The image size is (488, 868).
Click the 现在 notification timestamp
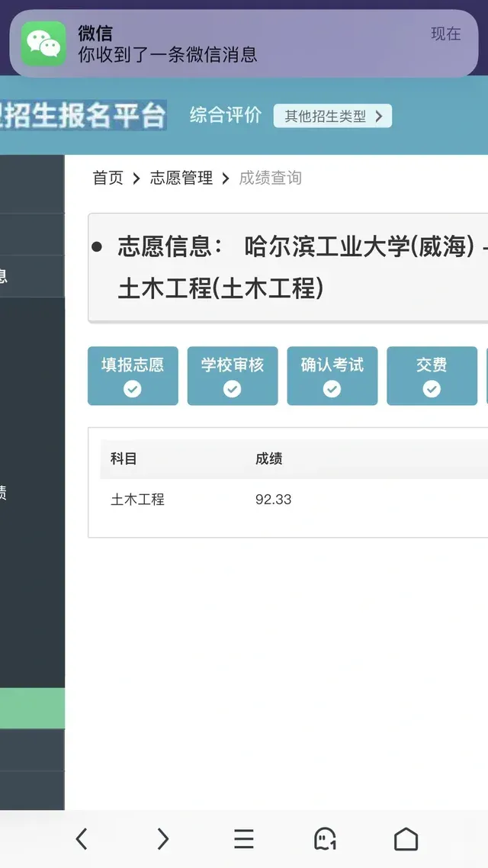pos(446,34)
